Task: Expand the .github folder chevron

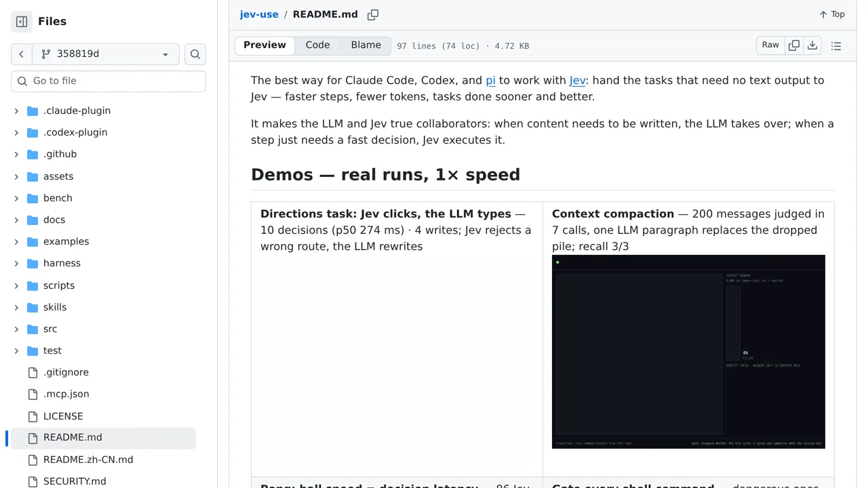Action: click(x=16, y=154)
